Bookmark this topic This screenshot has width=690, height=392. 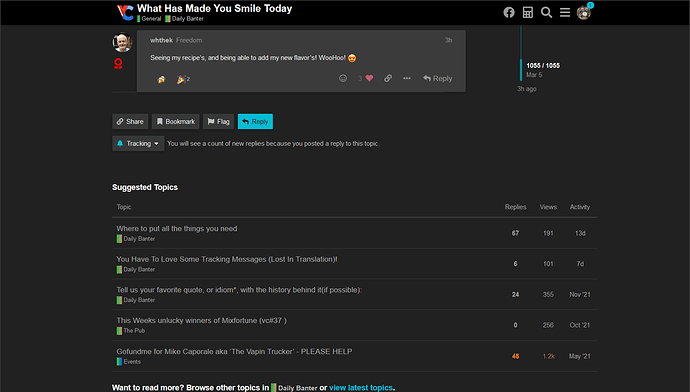[176, 121]
